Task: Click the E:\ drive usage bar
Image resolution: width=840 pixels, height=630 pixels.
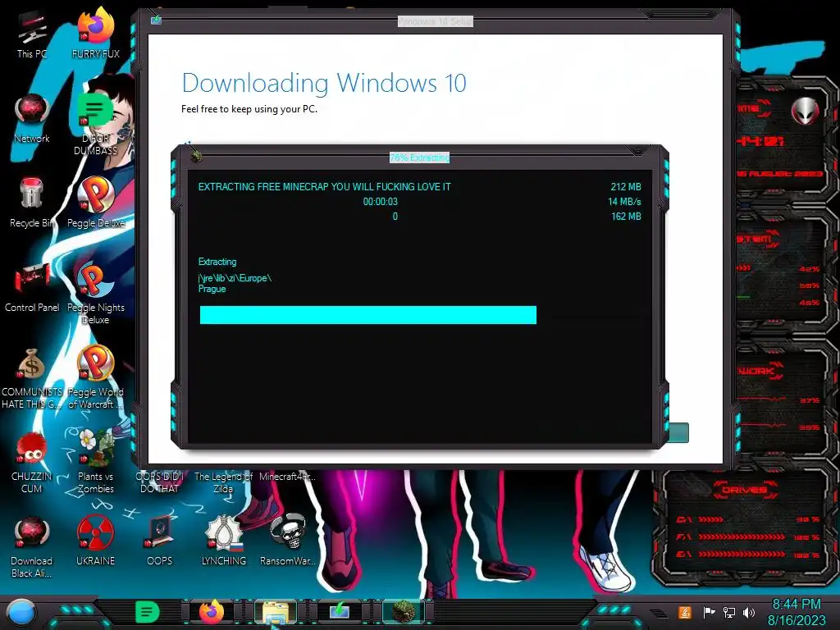Action: [741, 555]
